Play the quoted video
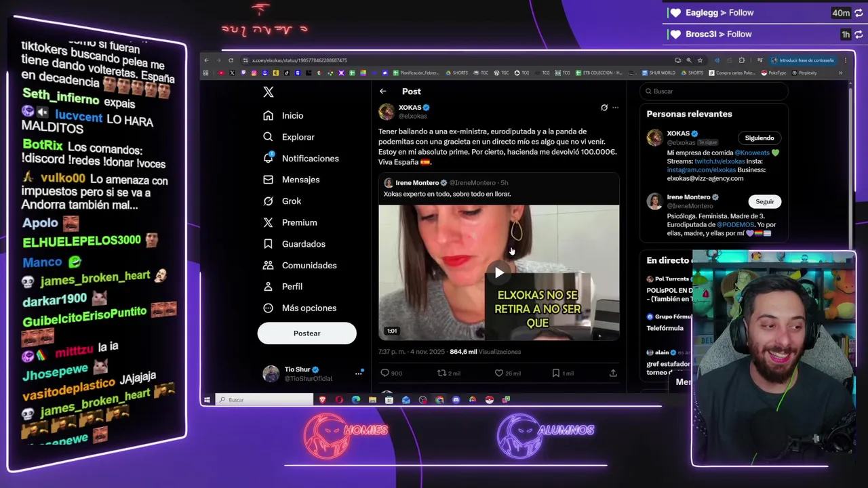Image resolution: width=868 pixels, height=488 pixels. pos(499,272)
